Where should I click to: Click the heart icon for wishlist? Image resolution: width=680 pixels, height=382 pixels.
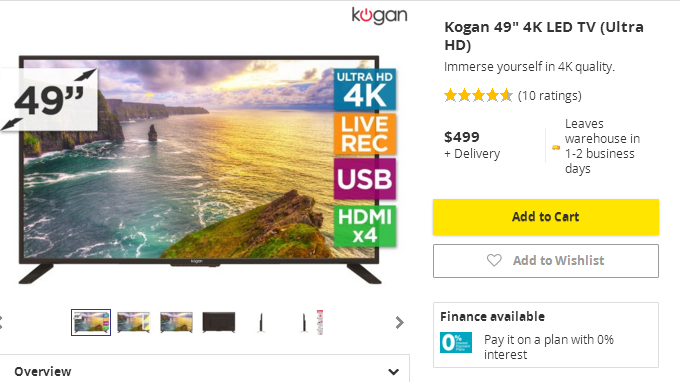point(494,260)
